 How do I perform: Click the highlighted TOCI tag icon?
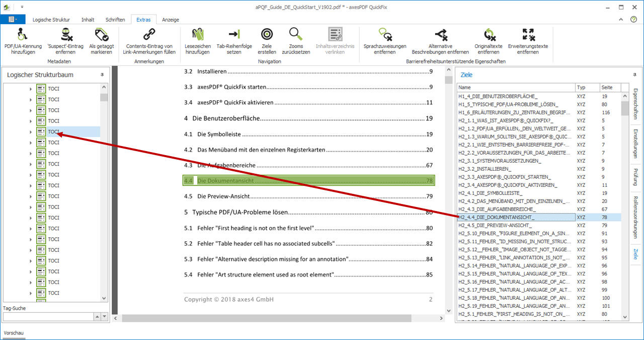(41, 132)
